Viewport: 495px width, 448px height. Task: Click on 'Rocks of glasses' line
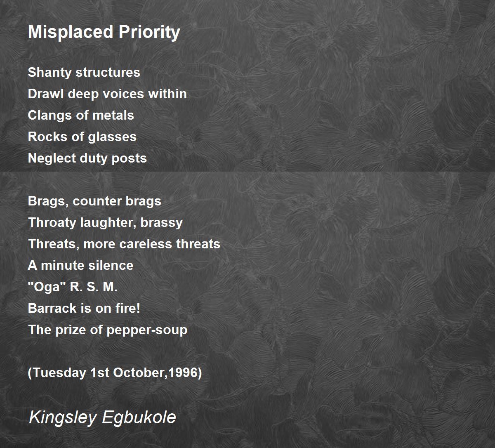pyautogui.click(x=82, y=137)
